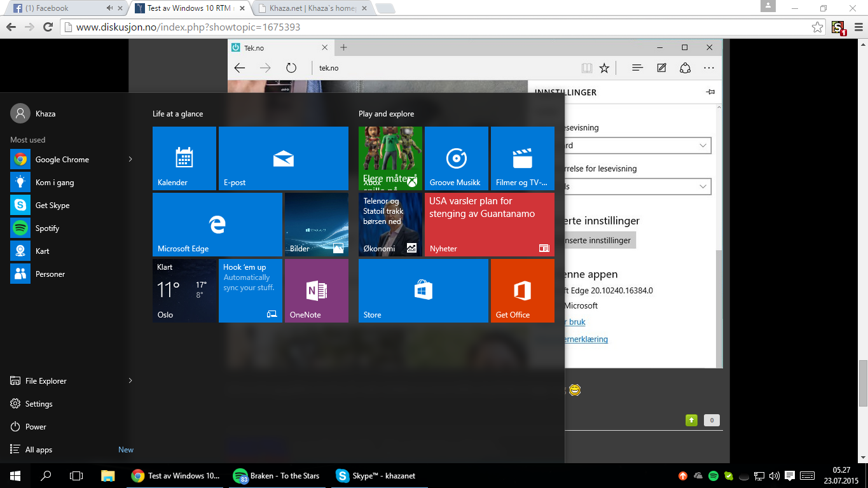Expand the Google Chrome jump list arrow
Viewport: 868px width, 488px height.
(130, 159)
